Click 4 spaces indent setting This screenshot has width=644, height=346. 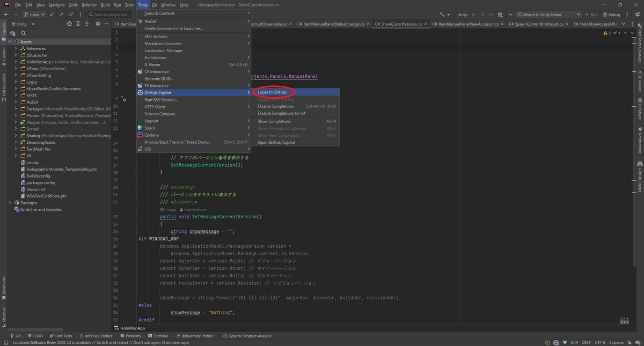pos(617,342)
